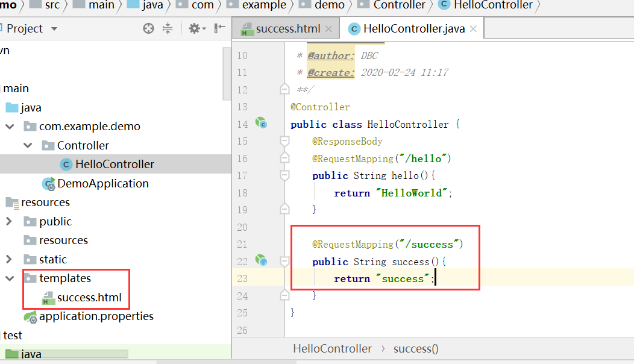The width and height of the screenshot is (634, 364).
Task: Click HelloController in bottom editor breadcrumb
Action: (x=332, y=348)
